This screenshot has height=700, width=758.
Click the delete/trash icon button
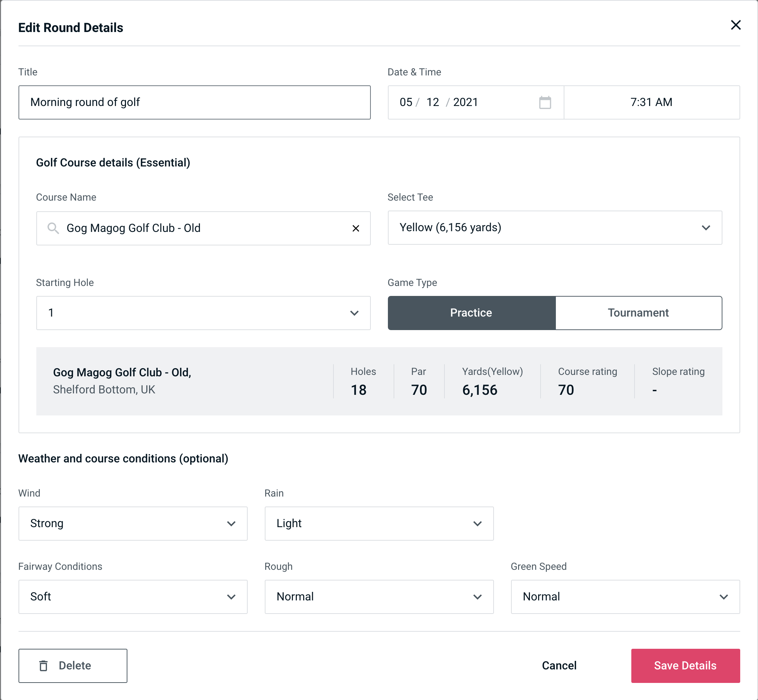click(x=45, y=666)
